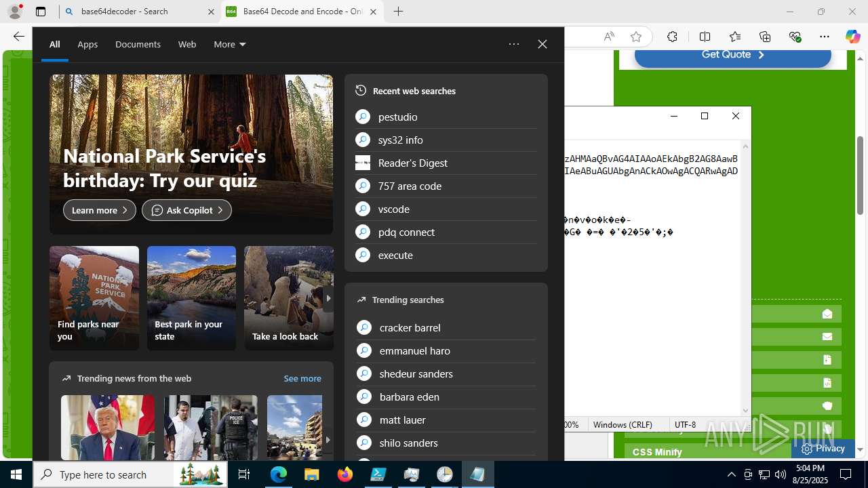Viewport: 868px width, 488px height.
Task: Select the Web search filter tab
Action: (187, 44)
